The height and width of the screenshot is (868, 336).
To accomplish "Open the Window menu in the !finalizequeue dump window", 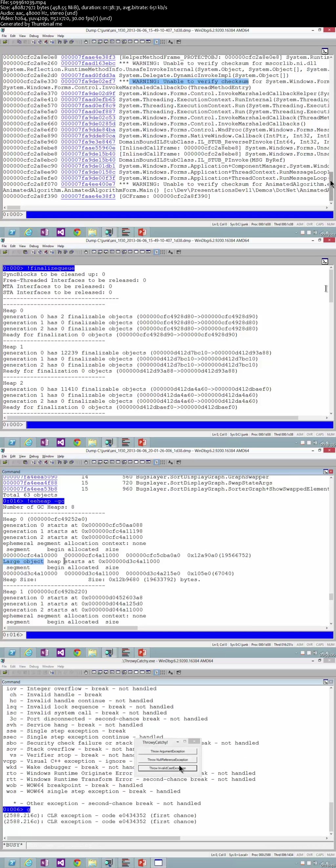I will point(48,246).
